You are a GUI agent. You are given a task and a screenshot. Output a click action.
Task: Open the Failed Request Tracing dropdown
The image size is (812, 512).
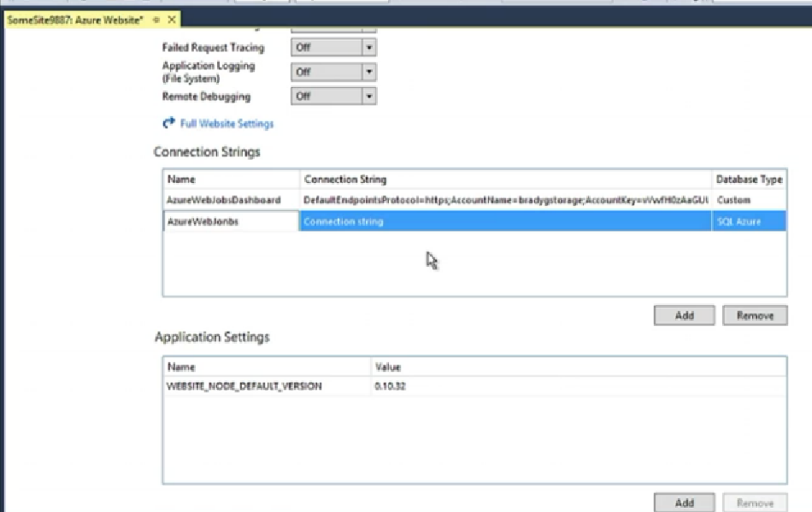(369, 48)
